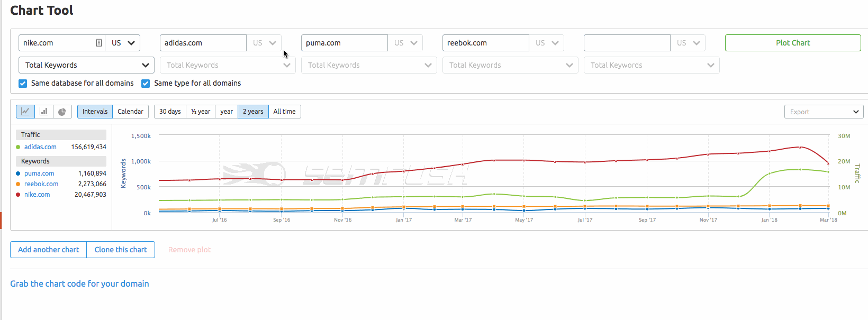Click the nike.com legend link

click(37, 195)
